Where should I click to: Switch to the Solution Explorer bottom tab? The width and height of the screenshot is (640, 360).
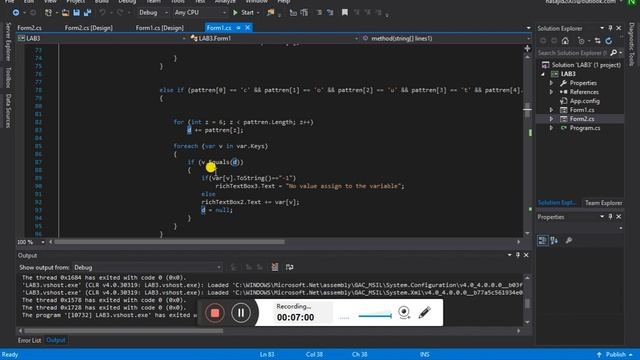pos(557,203)
